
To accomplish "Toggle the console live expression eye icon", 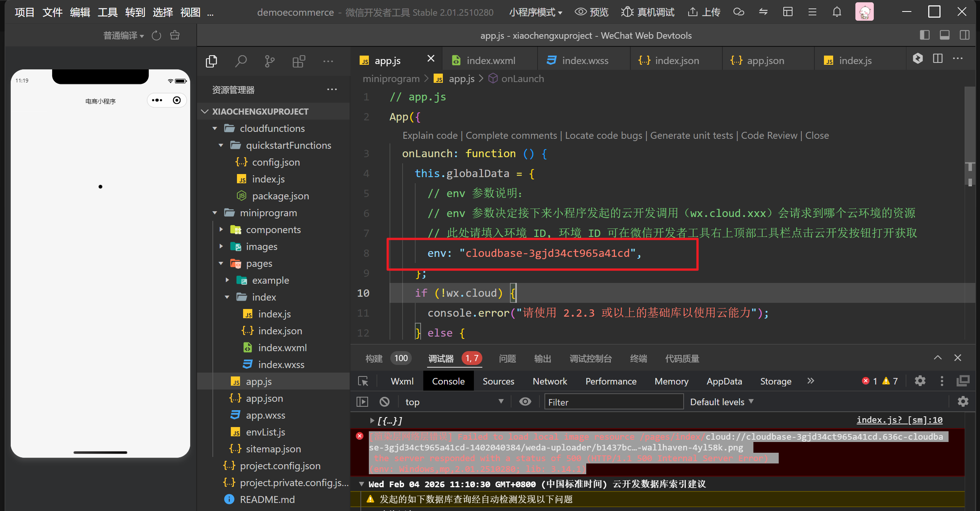I will tap(525, 402).
